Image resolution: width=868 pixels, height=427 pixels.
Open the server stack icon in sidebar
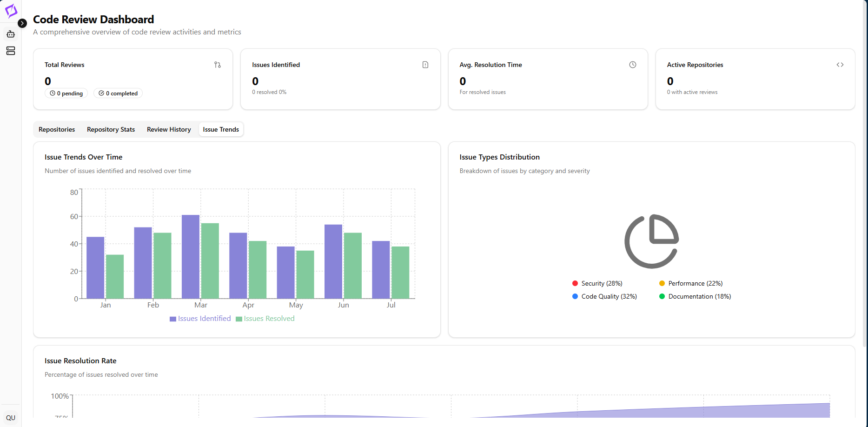tap(11, 51)
